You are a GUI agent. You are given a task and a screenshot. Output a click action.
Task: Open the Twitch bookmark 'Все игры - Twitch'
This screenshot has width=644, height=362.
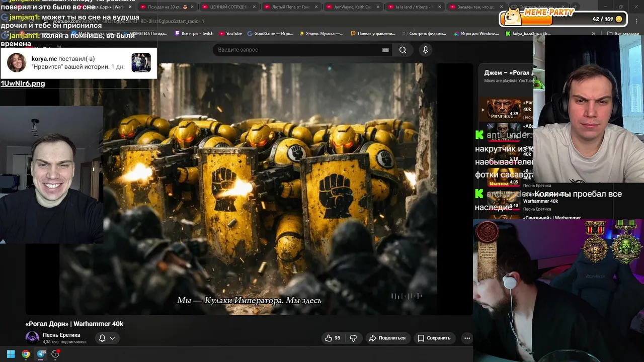coord(194,34)
